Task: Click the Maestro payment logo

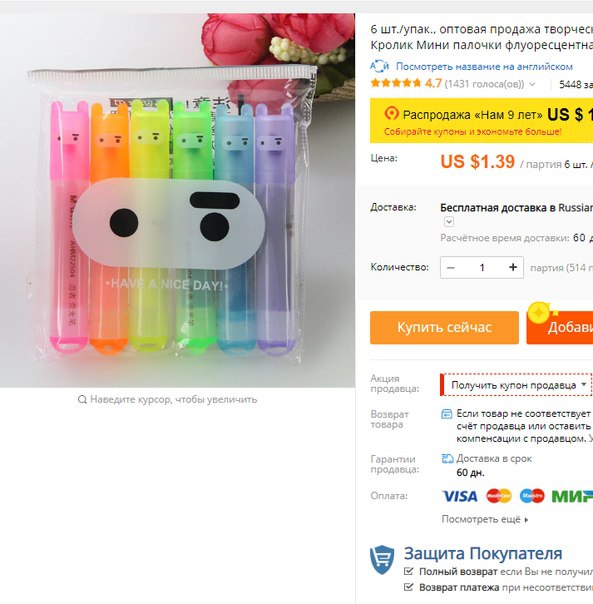Action: 532,496
